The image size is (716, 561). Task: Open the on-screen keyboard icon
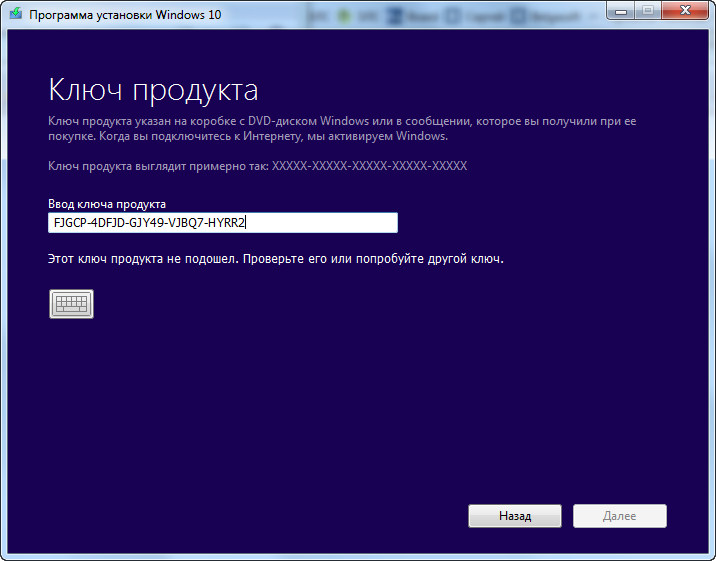(x=71, y=304)
